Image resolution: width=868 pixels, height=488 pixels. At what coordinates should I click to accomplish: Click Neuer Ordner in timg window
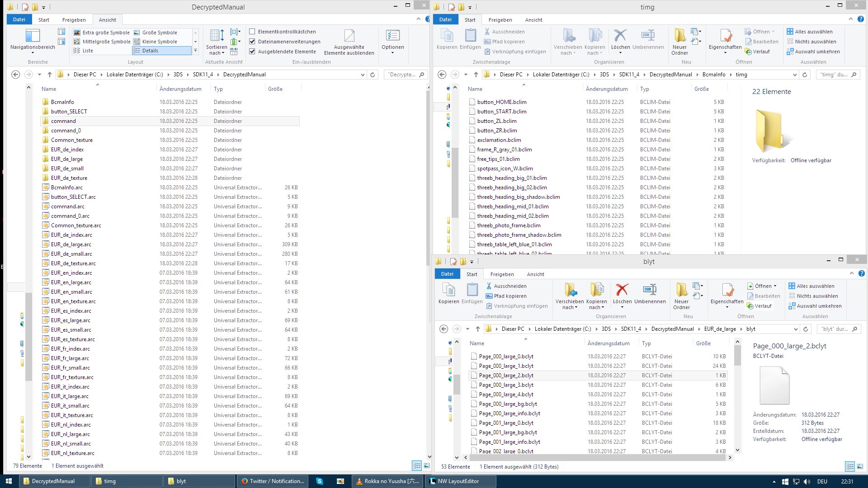[679, 42]
